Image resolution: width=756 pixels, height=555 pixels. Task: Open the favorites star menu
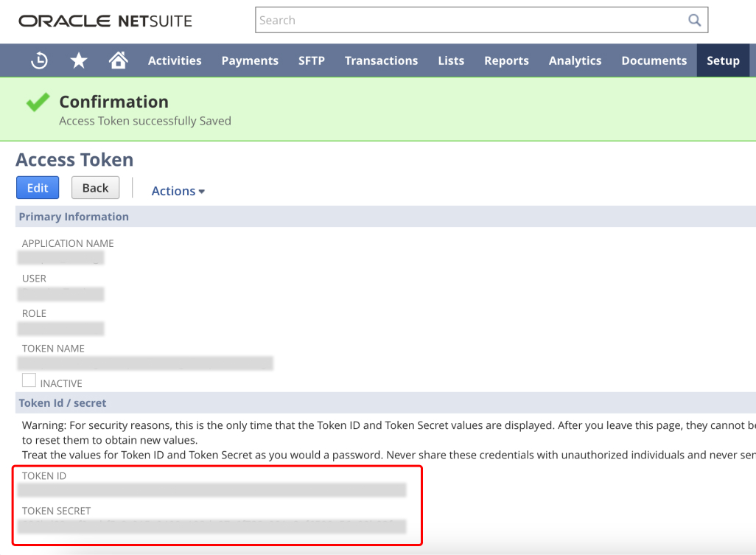tap(78, 60)
